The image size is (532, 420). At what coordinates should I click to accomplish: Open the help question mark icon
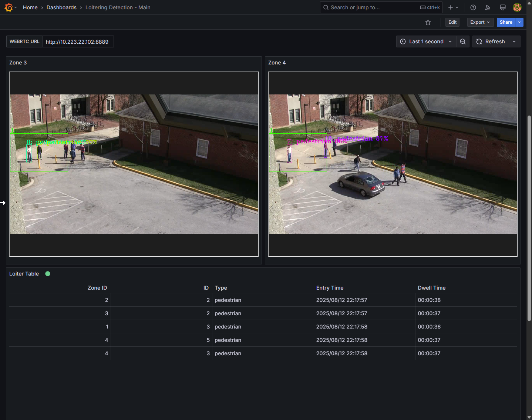click(x=473, y=7)
